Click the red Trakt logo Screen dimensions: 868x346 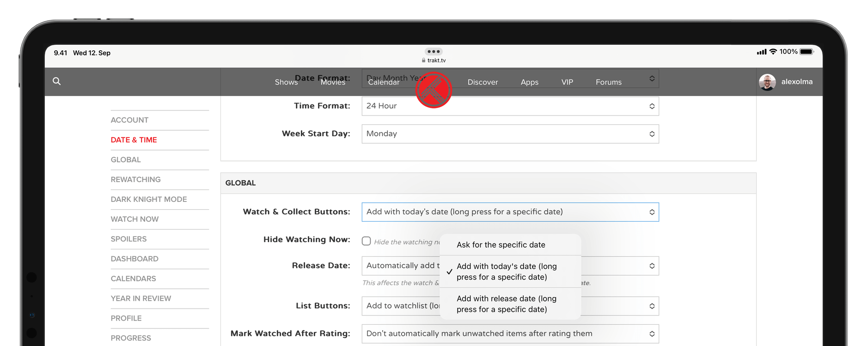tap(434, 90)
